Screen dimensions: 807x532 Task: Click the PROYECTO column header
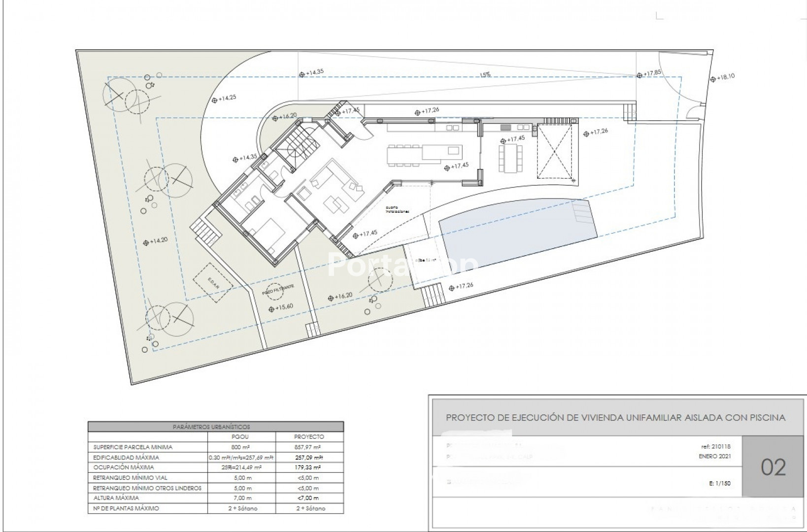[309, 437]
